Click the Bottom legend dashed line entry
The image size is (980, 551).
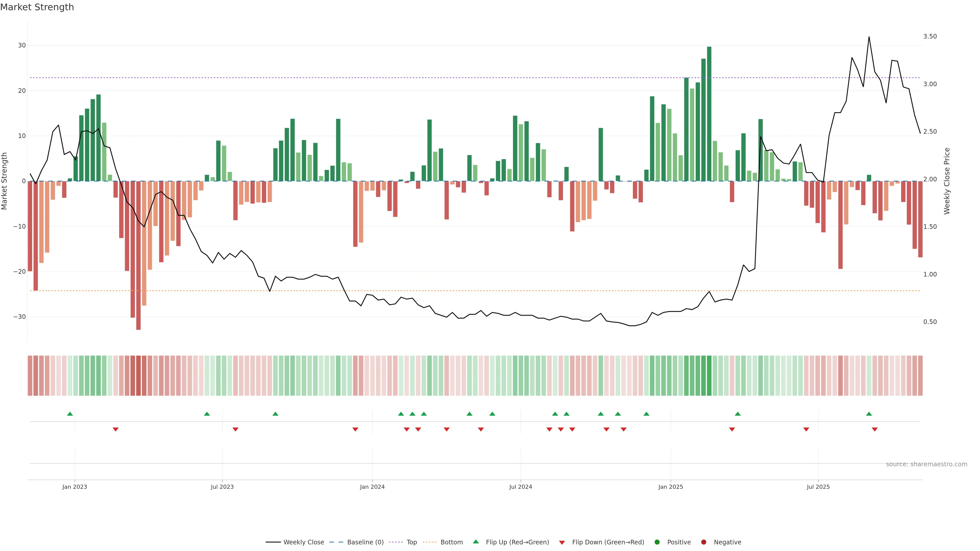point(430,542)
